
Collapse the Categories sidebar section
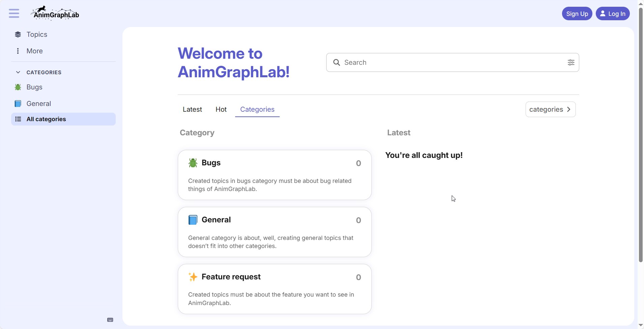pos(18,72)
